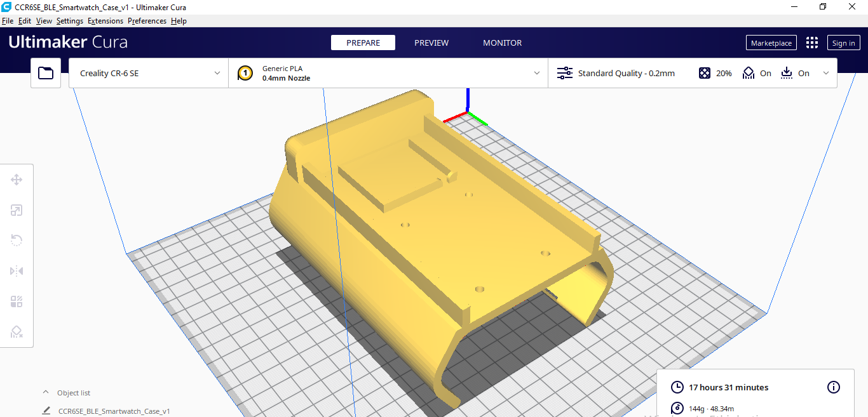Viewport: 868px width, 417px height.
Task: Toggle build plate adhesion off
Action: (795, 73)
